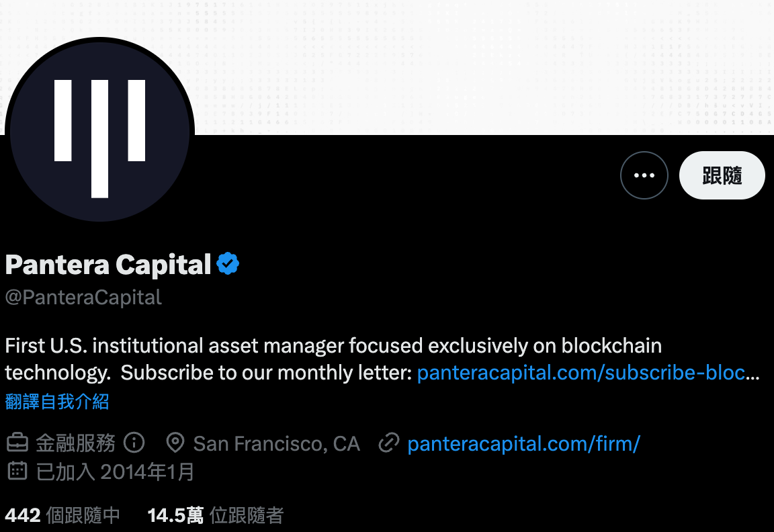Click the chain link icon
Viewport: 774px width, 532px height.
pyautogui.click(x=389, y=443)
